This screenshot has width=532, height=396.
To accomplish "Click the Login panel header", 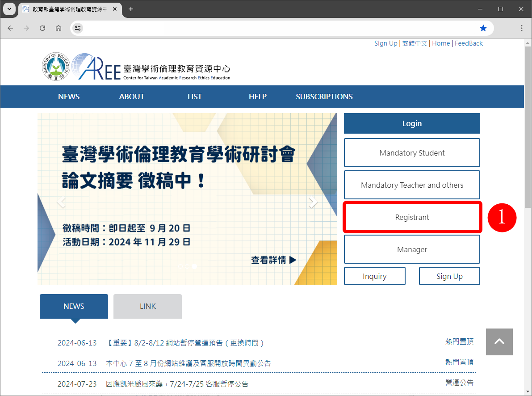I will [412, 123].
